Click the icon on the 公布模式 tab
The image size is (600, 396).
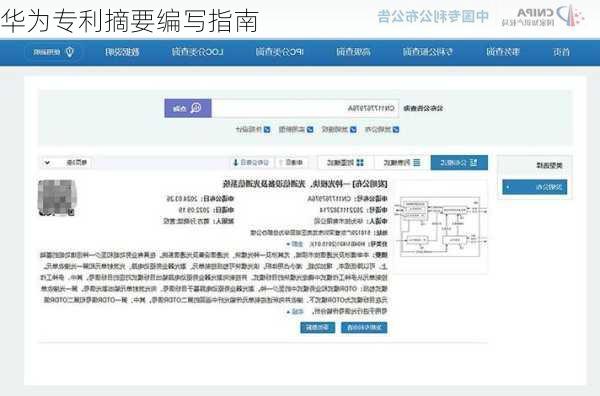(x=473, y=163)
